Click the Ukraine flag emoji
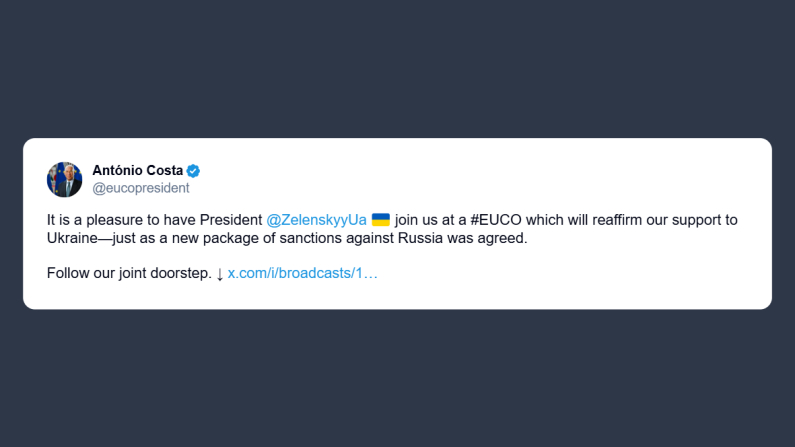 [380, 219]
